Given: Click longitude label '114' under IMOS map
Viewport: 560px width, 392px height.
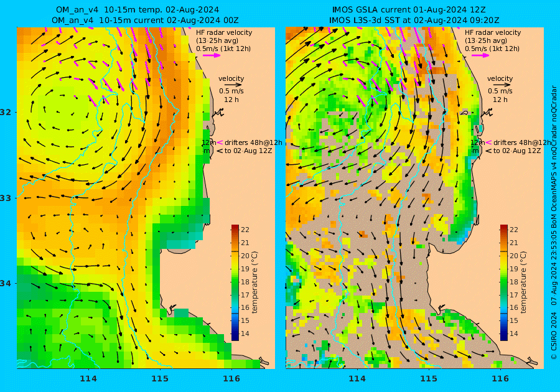Looking at the screenshot, I should 357,379.
